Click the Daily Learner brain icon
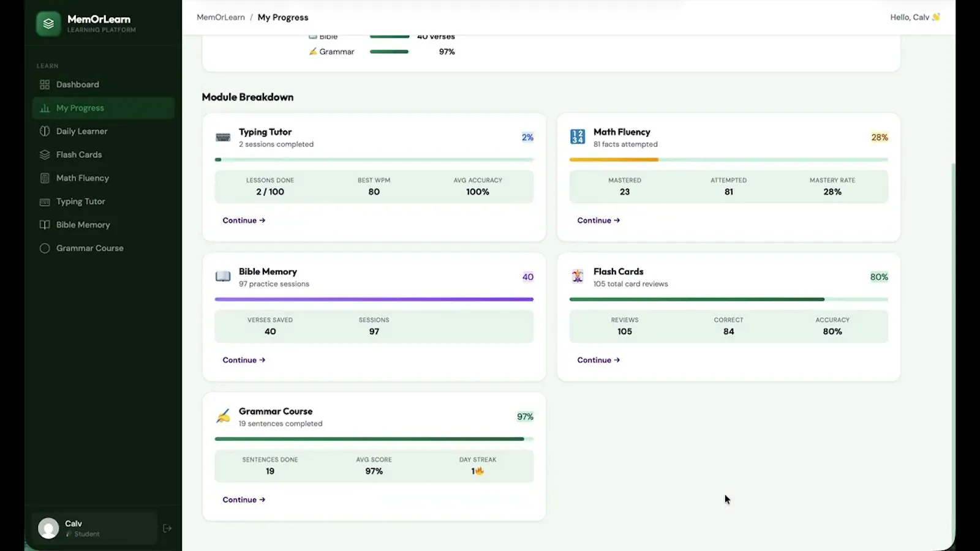980x551 pixels. pos(45,131)
